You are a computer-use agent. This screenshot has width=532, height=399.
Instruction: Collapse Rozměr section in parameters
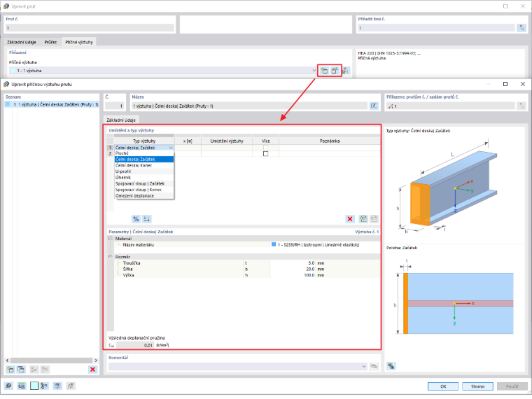pyautogui.click(x=111, y=257)
